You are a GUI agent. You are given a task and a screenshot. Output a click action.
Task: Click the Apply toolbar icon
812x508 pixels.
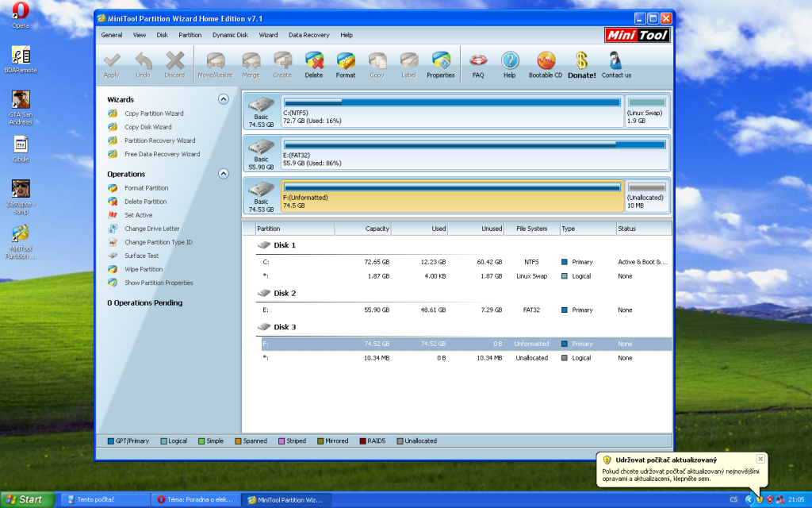[111, 61]
